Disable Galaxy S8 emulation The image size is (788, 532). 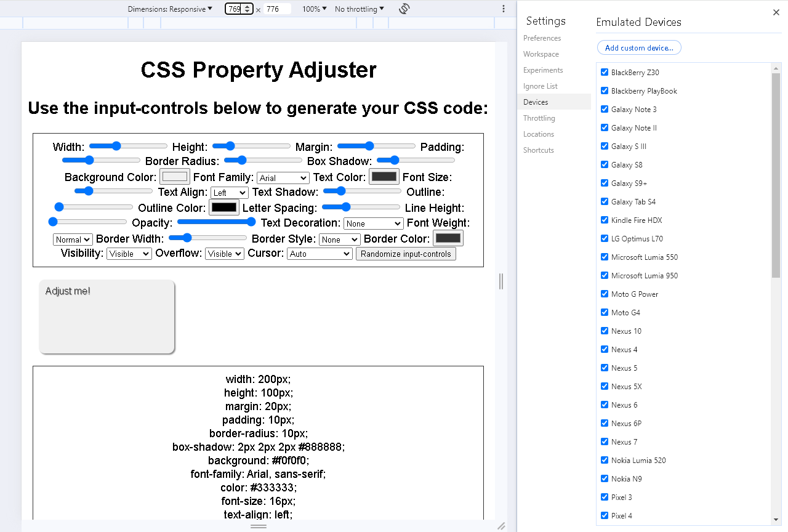604,164
